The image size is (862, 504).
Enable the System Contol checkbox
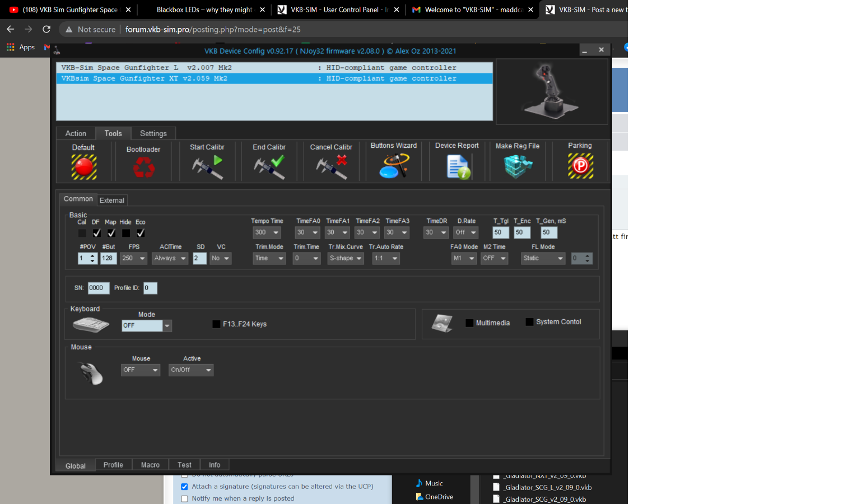tap(529, 321)
